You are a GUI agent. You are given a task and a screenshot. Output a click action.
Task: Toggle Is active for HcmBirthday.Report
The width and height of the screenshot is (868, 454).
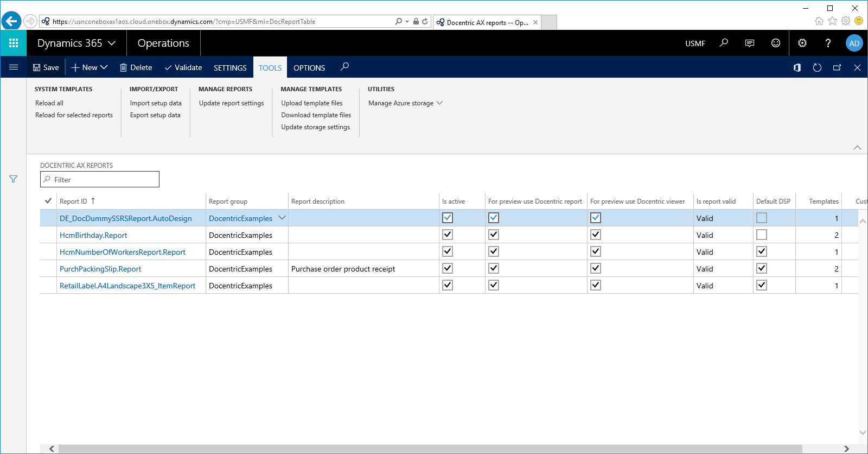[448, 235]
